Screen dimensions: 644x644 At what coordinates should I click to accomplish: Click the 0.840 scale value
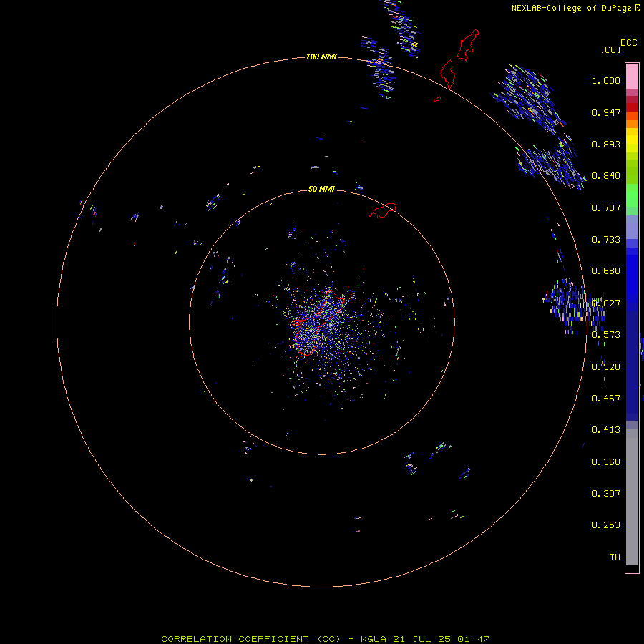(x=606, y=176)
